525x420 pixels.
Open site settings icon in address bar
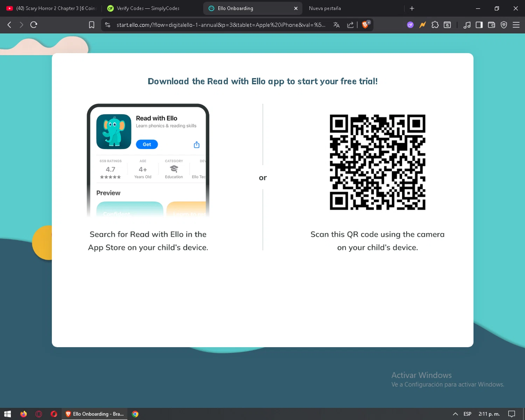(x=108, y=25)
